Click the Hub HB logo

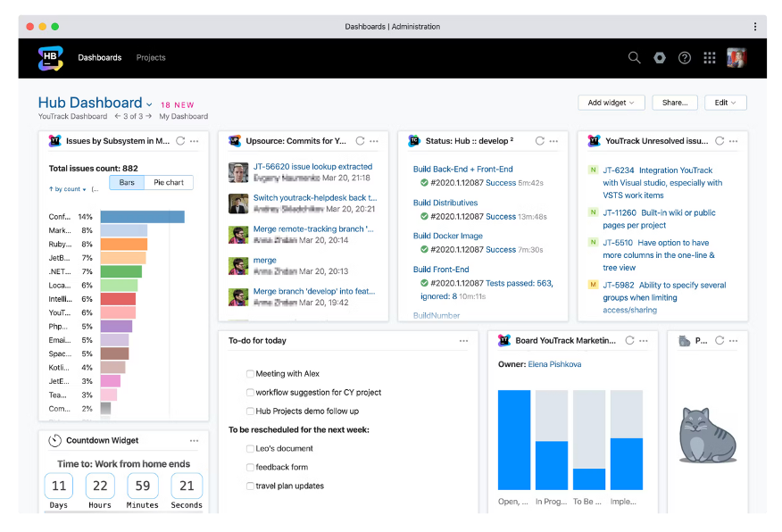point(50,58)
